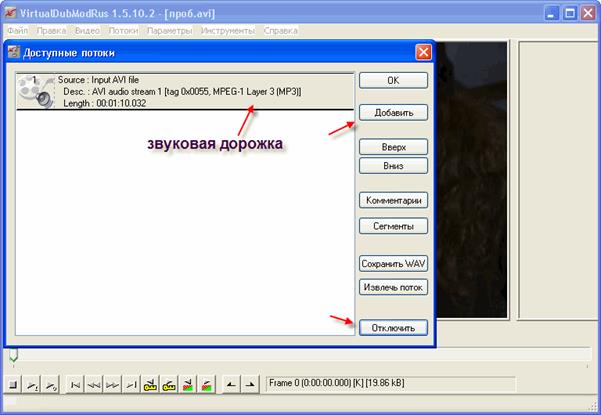The height and width of the screenshot is (415, 601).
Task: Click Добавить to add a stream
Action: [393, 113]
